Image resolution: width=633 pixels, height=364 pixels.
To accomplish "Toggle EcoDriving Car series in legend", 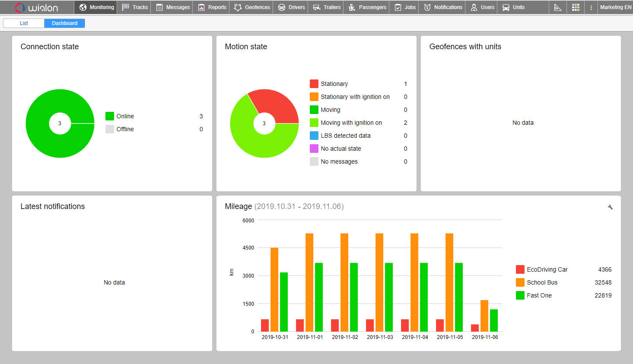I will point(547,269).
